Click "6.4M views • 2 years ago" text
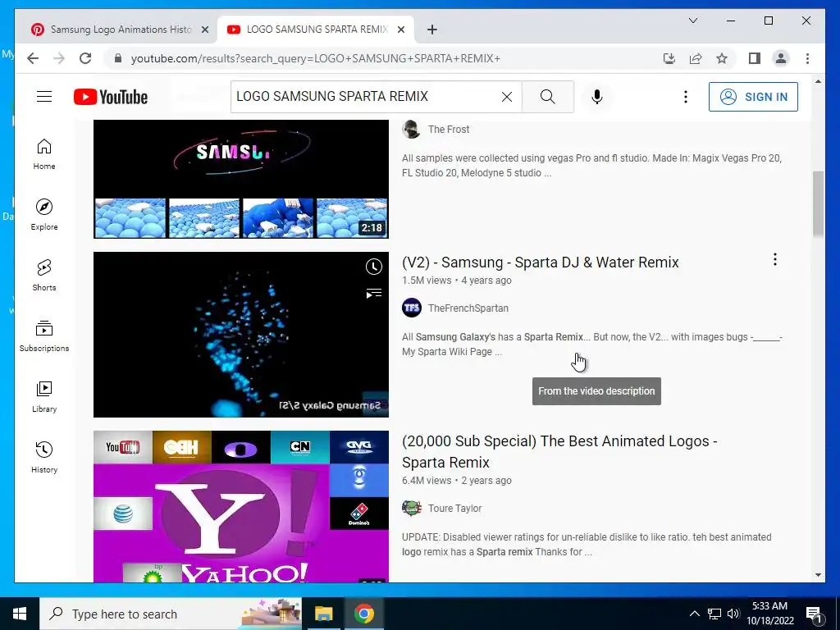The height and width of the screenshot is (630, 840). click(x=456, y=481)
